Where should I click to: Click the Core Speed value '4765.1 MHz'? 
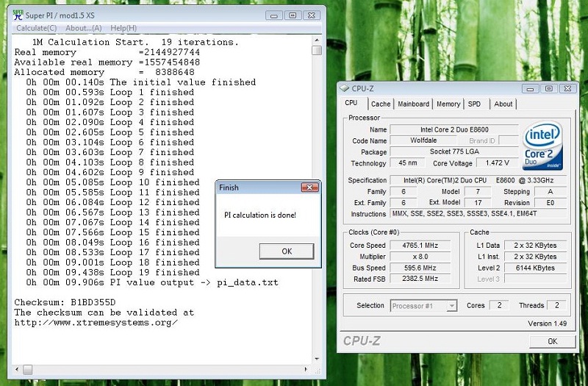click(x=420, y=246)
